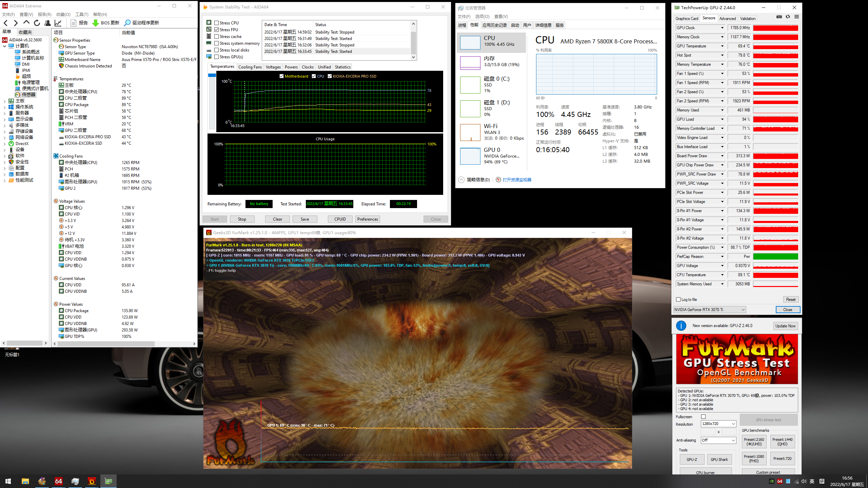Switch to the Voltages tab
The image size is (868, 488).
pos(273,67)
